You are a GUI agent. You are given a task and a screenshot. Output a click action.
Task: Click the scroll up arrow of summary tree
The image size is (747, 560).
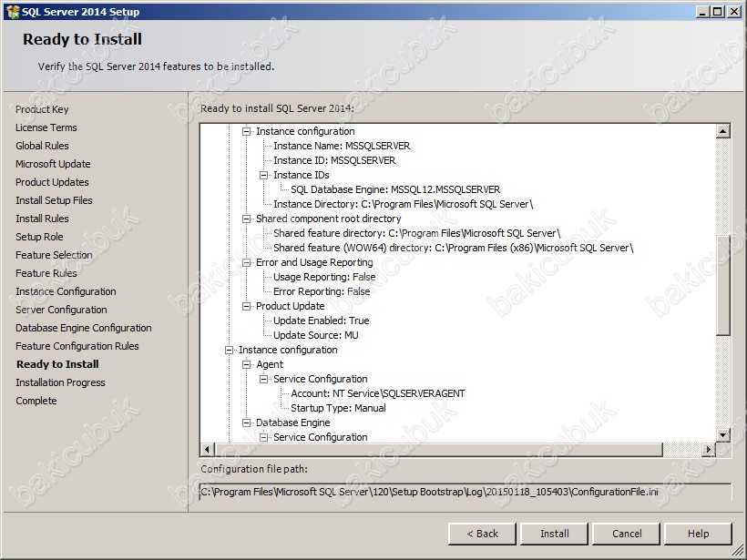pos(723,131)
